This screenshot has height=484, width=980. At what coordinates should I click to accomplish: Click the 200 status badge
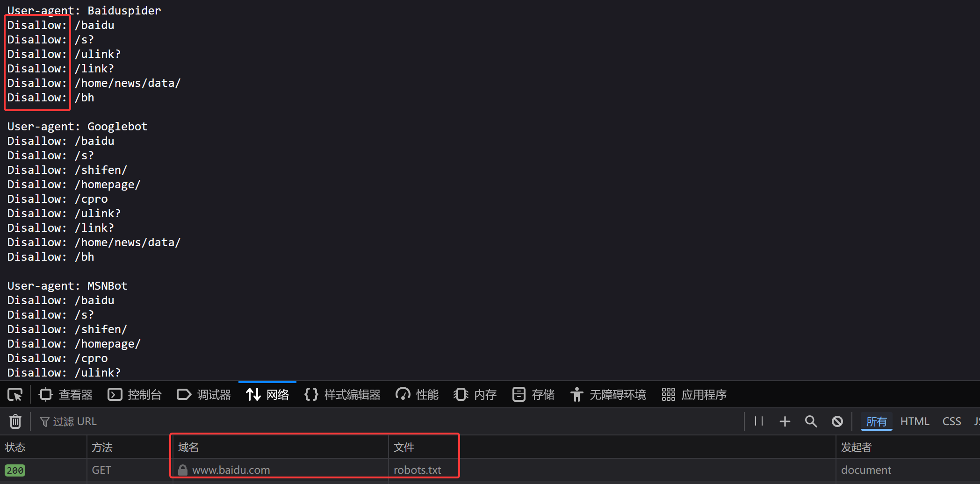click(15, 470)
